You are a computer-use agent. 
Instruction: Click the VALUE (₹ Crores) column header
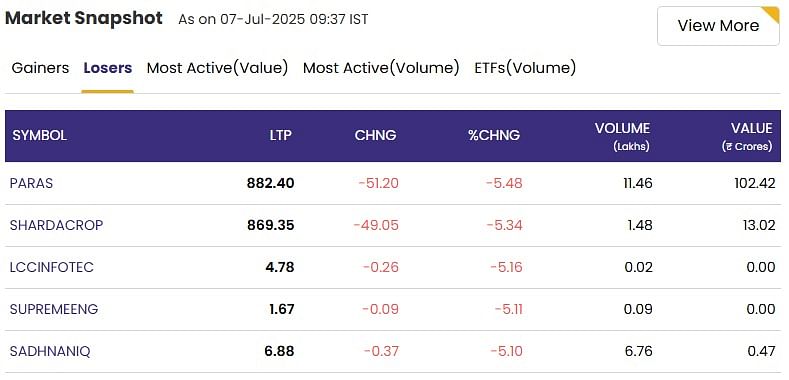[747, 136]
